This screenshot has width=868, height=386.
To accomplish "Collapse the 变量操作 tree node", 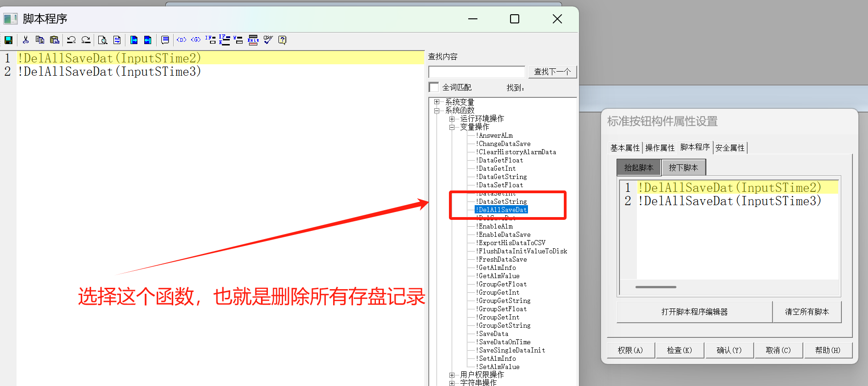I will click(x=452, y=127).
